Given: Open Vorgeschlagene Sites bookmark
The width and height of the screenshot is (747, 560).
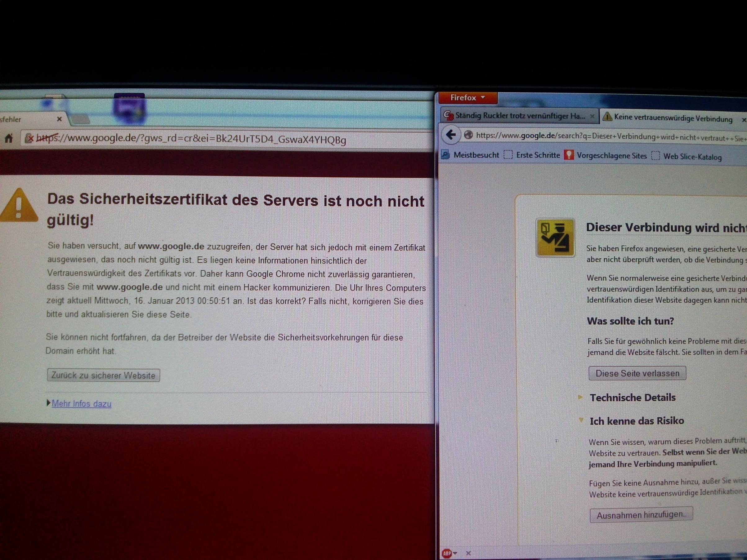Looking at the screenshot, I should pyautogui.click(x=611, y=156).
